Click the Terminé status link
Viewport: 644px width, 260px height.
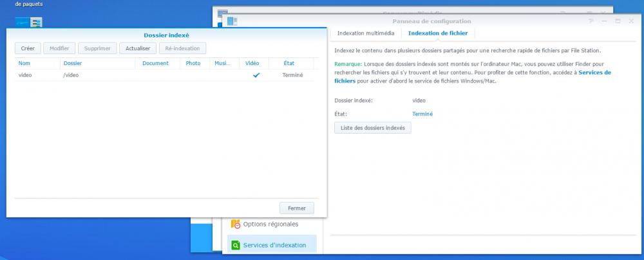422,114
